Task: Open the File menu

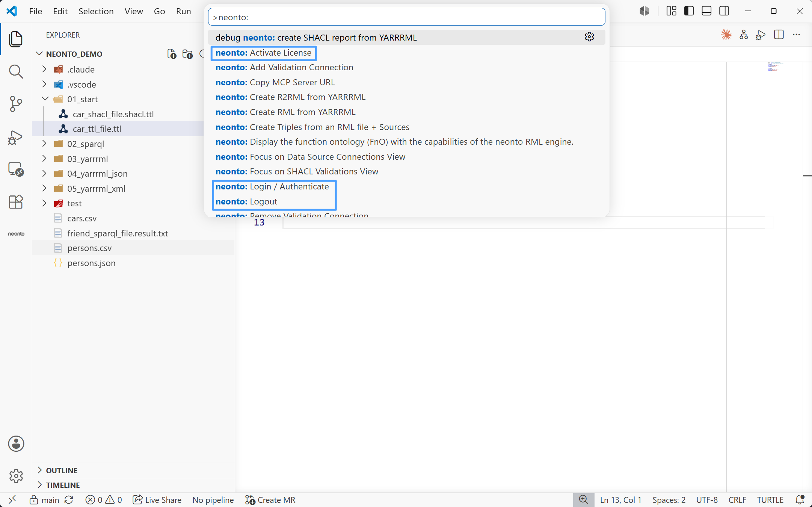Action: coord(36,11)
